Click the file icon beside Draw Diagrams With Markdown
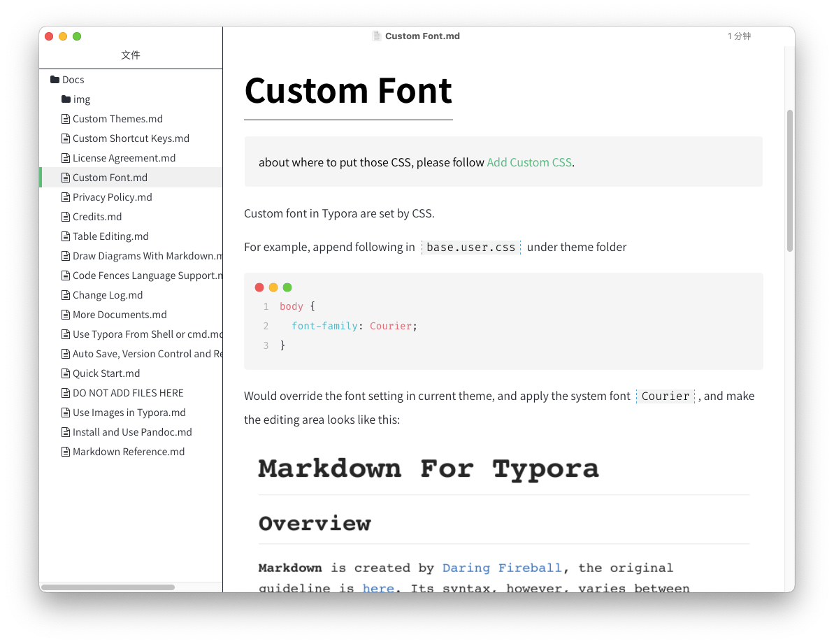Screen dimensions: 834x644 coord(66,257)
